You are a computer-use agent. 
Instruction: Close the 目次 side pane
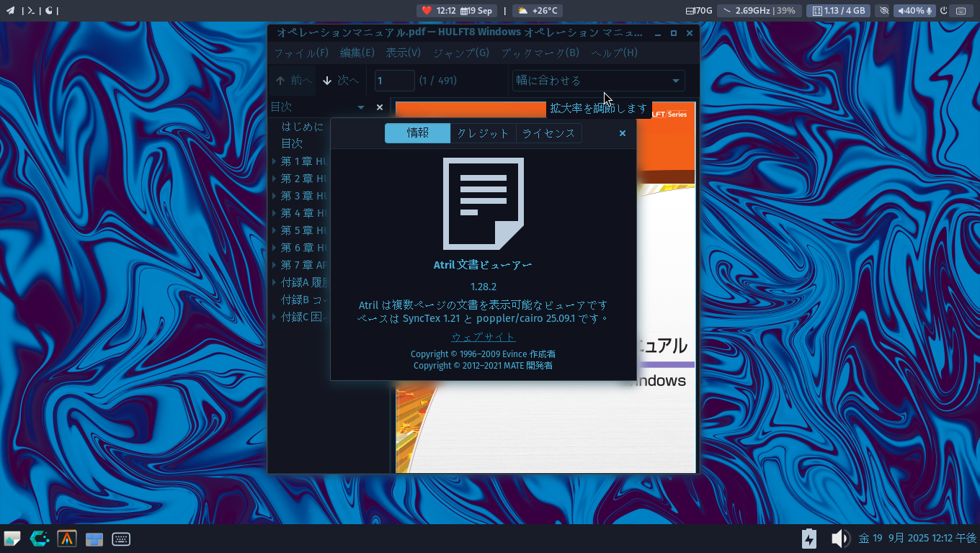[x=380, y=107]
